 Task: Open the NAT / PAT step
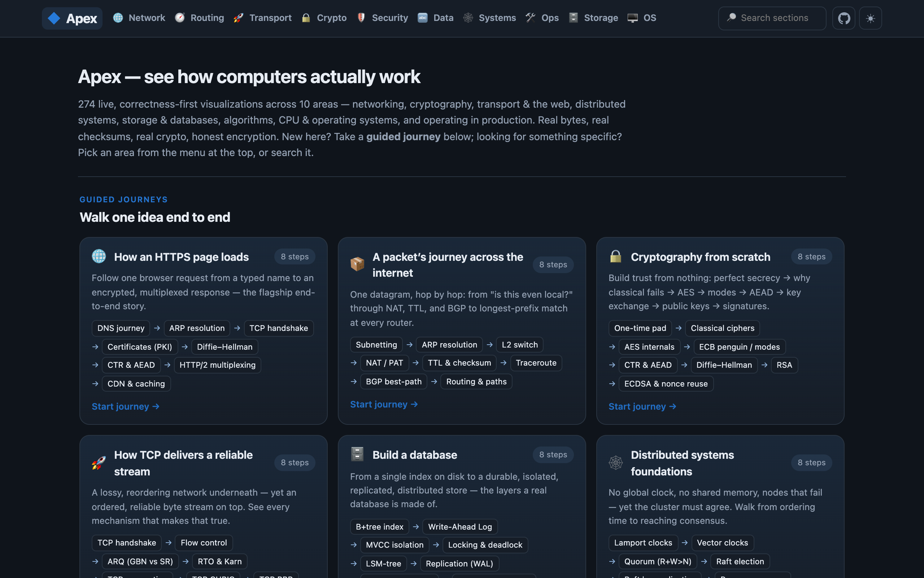pyautogui.click(x=384, y=363)
